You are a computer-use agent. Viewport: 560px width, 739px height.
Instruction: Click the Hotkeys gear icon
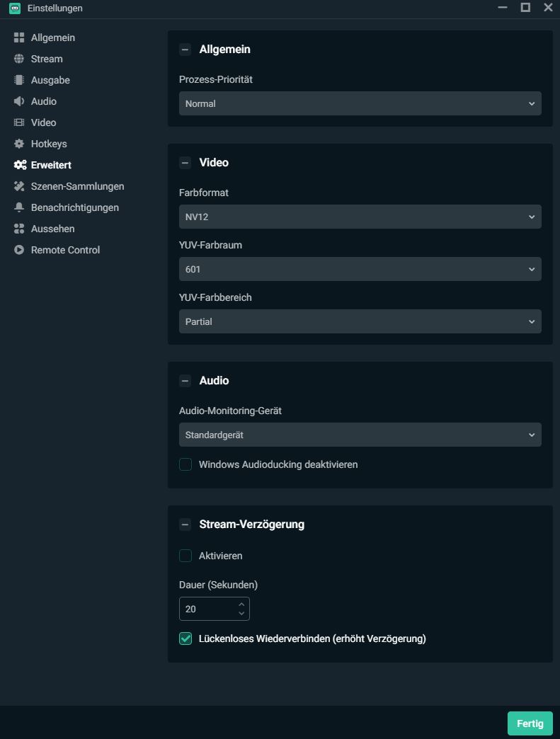pyautogui.click(x=19, y=144)
